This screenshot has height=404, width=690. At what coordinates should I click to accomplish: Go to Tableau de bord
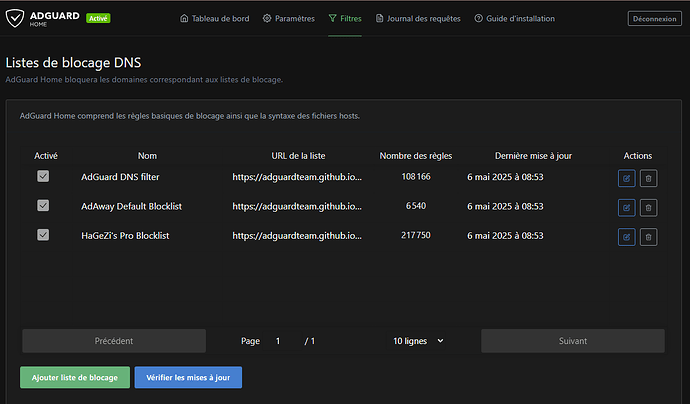tap(215, 18)
